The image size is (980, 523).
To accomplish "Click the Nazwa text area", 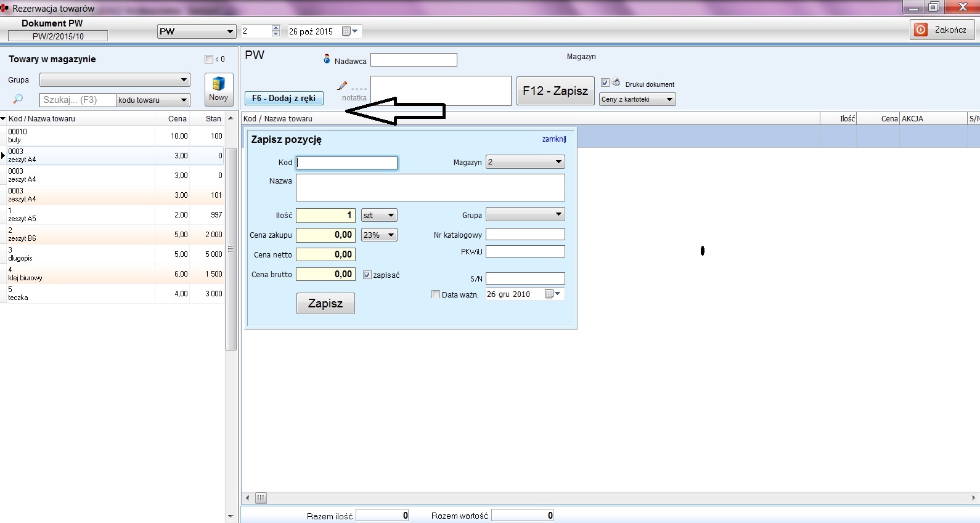I will 430,187.
